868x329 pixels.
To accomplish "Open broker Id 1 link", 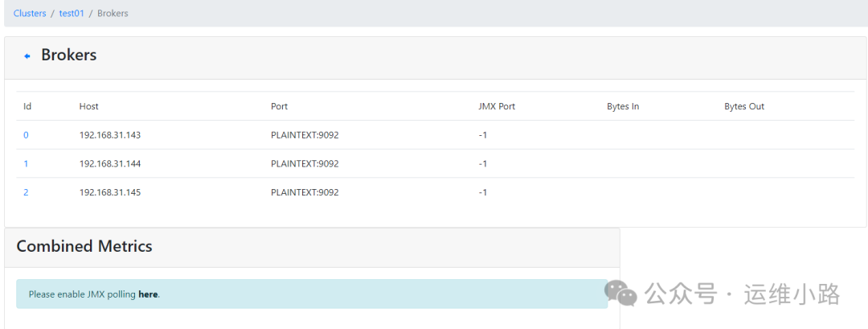I will click(x=26, y=164).
